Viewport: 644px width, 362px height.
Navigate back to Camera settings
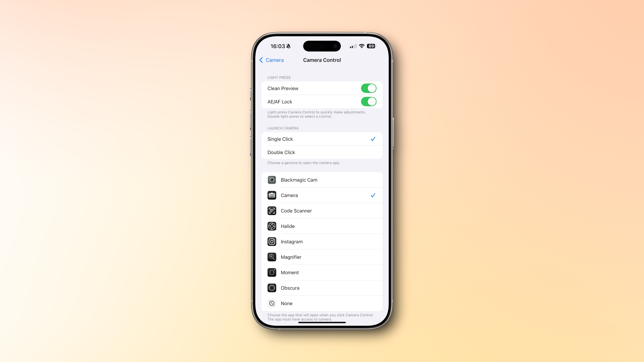coord(271,60)
